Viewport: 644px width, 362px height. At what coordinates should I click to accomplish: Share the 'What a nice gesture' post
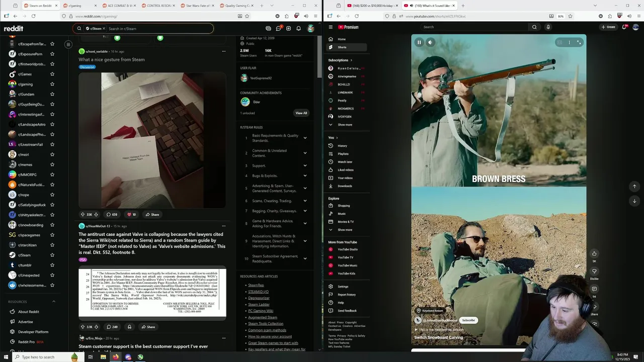pos(152,215)
